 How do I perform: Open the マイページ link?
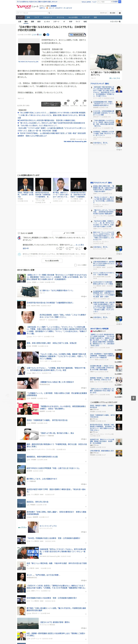pos(103,13)
